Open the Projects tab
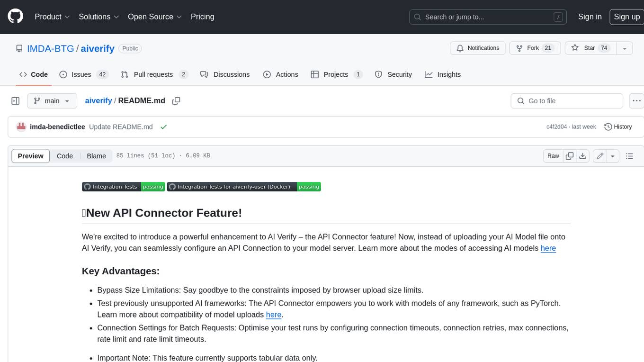Screen dimensions: 644x362 tap(337, 74)
